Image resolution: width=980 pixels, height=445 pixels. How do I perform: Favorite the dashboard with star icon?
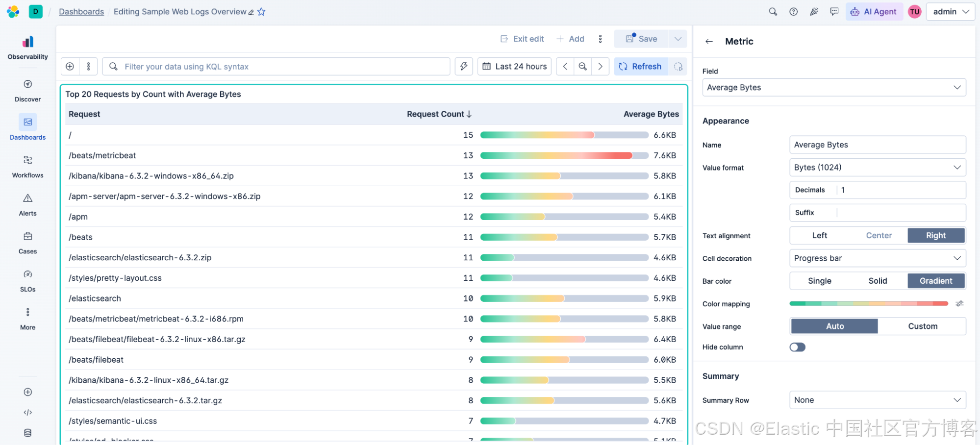(261, 12)
